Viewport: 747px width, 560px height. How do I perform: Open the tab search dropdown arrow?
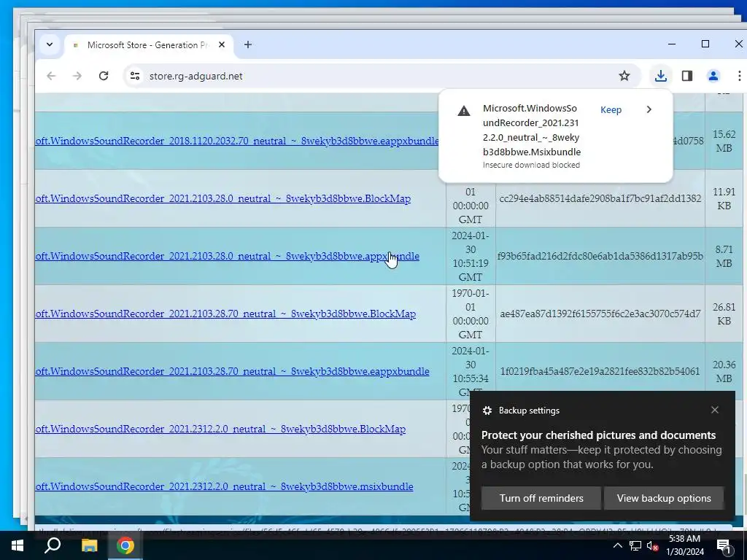pos(50,44)
